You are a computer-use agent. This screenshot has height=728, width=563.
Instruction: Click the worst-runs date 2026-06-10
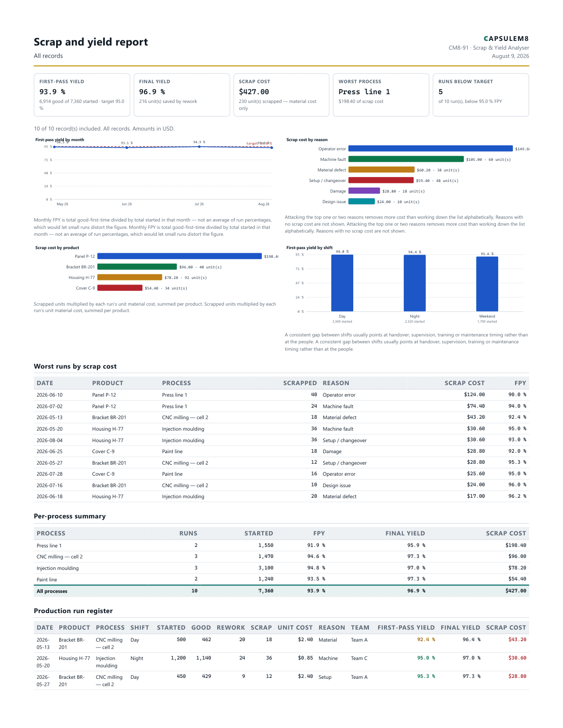50,395
